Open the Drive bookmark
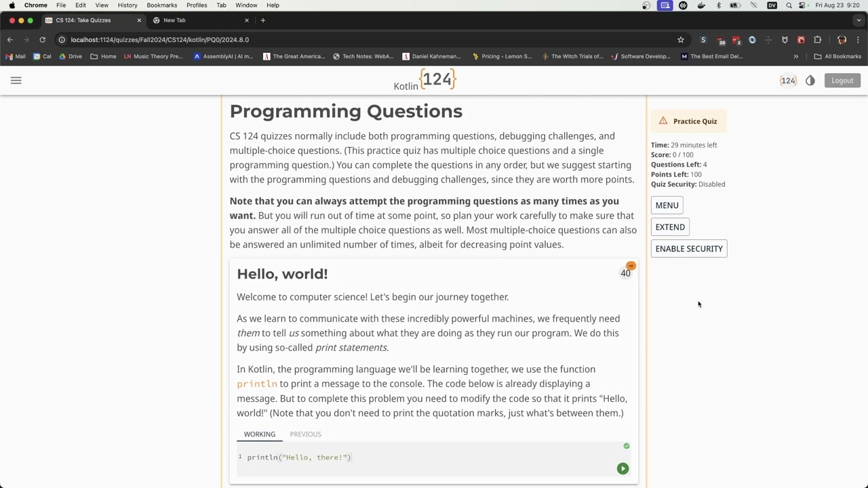Viewport: 868px width, 488px height. pyautogui.click(x=70, y=56)
